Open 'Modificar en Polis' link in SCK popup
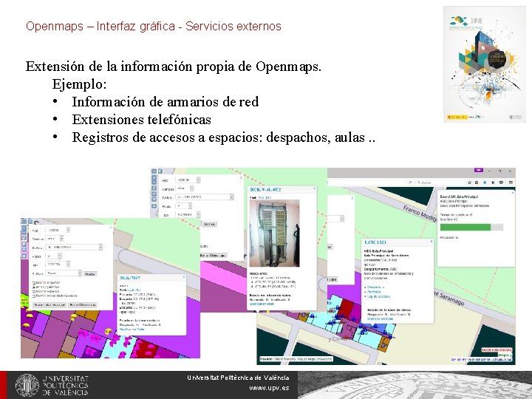 (x=132, y=329)
